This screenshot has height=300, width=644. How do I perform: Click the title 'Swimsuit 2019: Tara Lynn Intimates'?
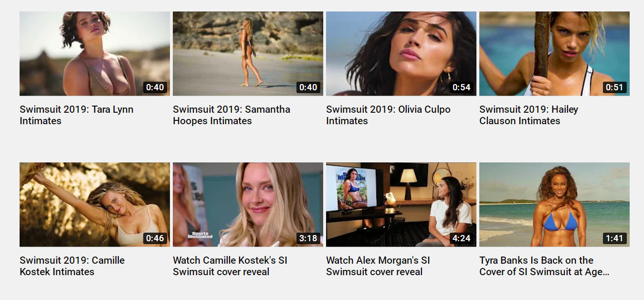click(76, 115)
